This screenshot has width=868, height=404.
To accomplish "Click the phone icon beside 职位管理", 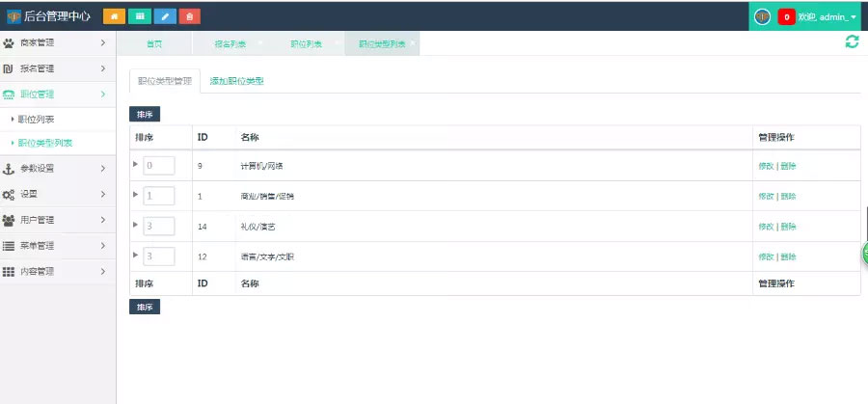I will click(9, 94).
